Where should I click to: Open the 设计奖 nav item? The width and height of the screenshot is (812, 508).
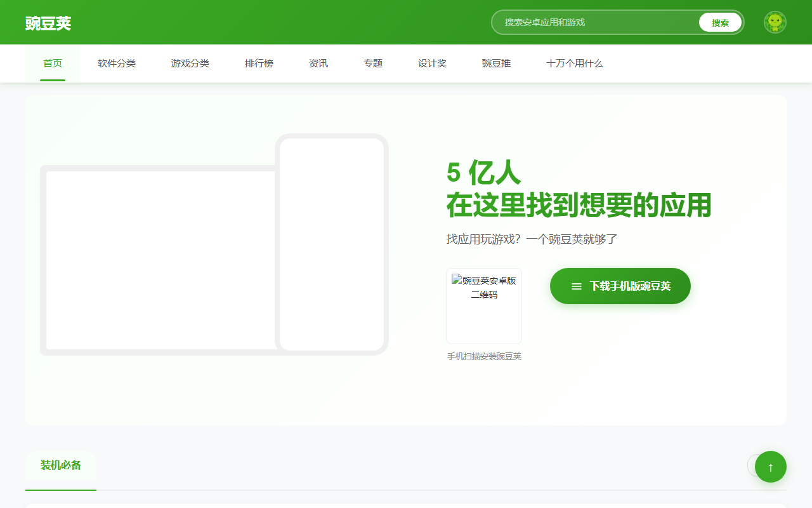point(432,63)
